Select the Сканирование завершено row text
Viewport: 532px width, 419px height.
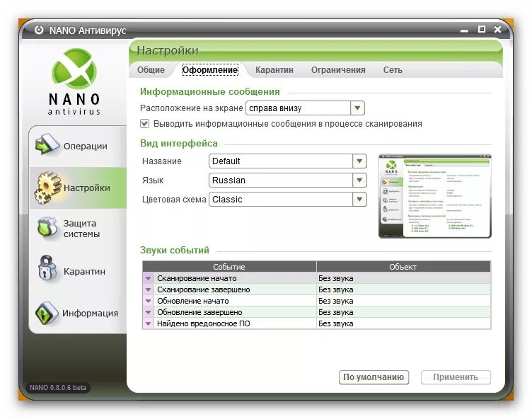click(204, 289)
